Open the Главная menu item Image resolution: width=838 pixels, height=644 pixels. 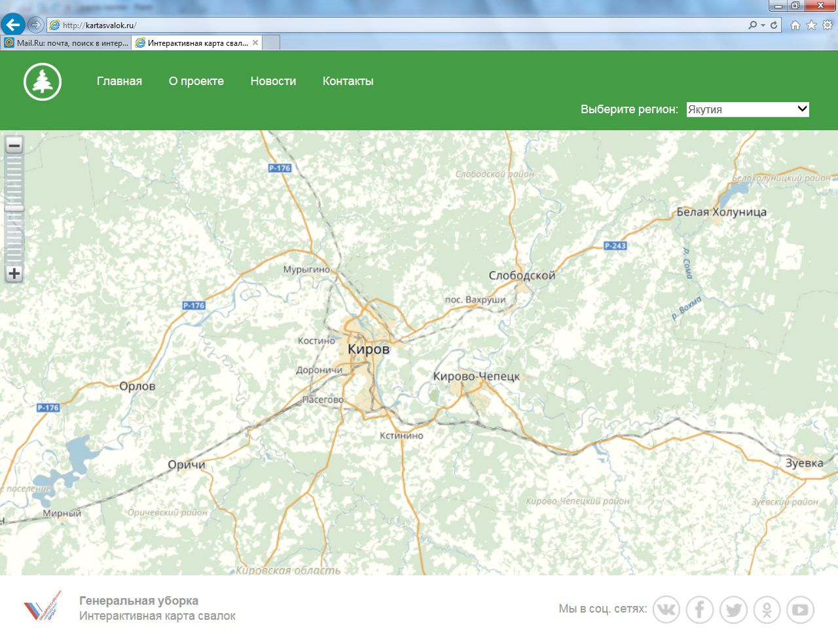pos(119,81)
